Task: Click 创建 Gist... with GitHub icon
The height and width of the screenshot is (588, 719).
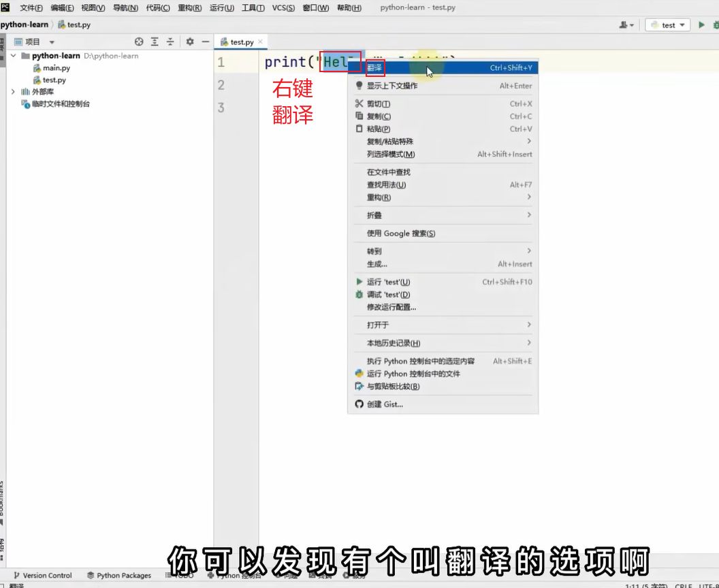Action: (x=385, y=404)
